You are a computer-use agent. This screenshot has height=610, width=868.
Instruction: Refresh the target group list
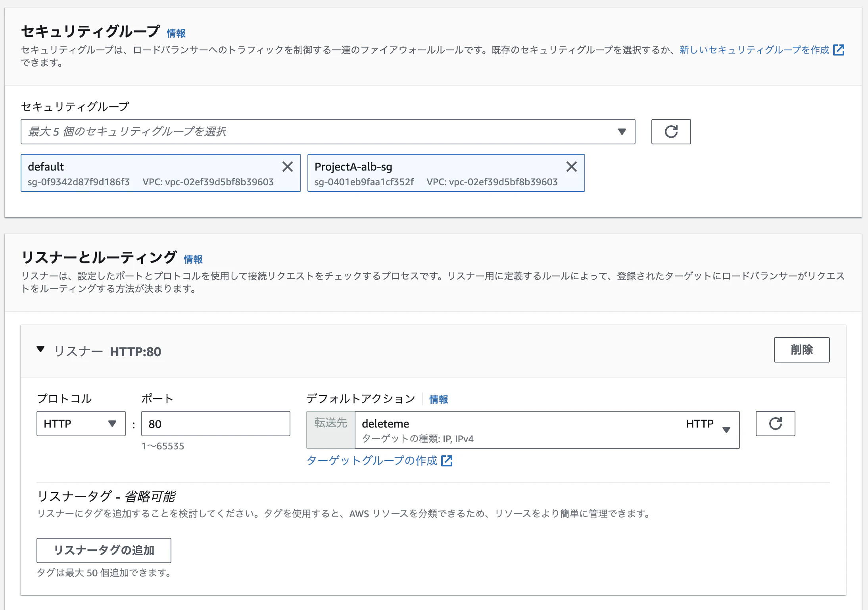[775, 424]
